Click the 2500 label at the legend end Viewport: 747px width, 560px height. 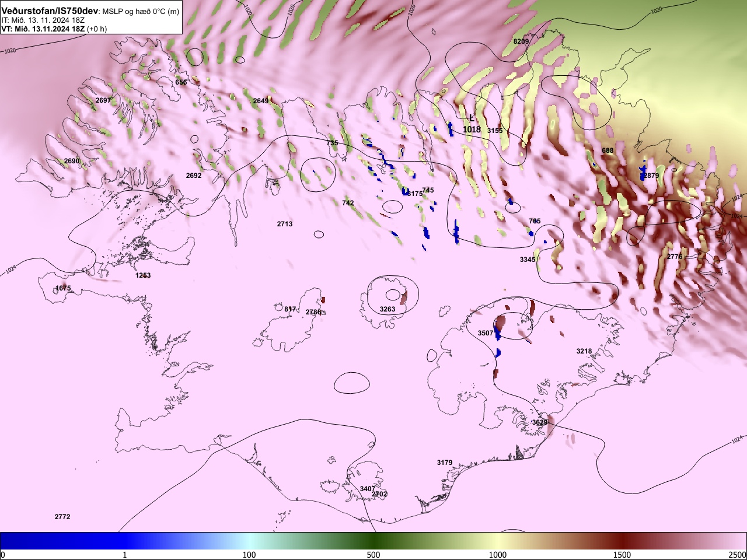click(738, 555)
